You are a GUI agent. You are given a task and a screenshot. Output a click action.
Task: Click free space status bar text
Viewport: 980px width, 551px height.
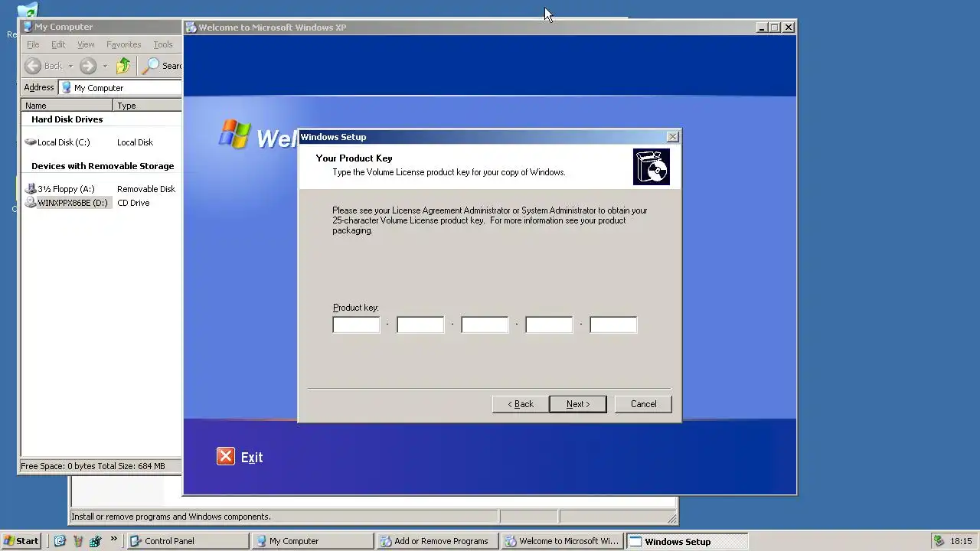coord(93,466)
